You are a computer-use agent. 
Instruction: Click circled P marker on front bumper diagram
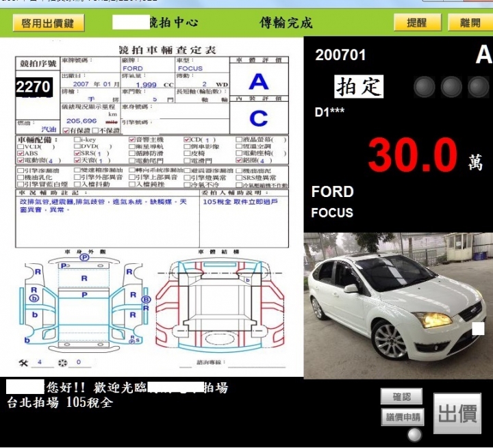[84, 258]
